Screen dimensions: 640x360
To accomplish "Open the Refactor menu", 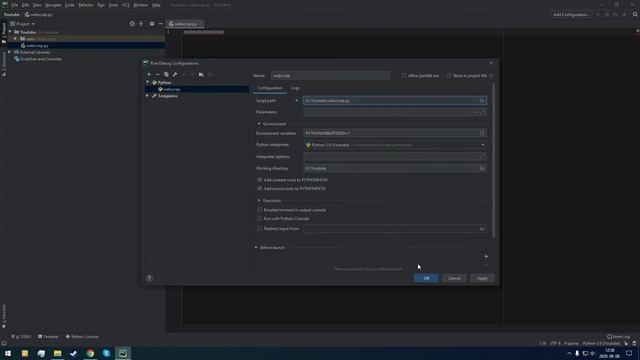I will pyautogui.click(x=86, y=5).
